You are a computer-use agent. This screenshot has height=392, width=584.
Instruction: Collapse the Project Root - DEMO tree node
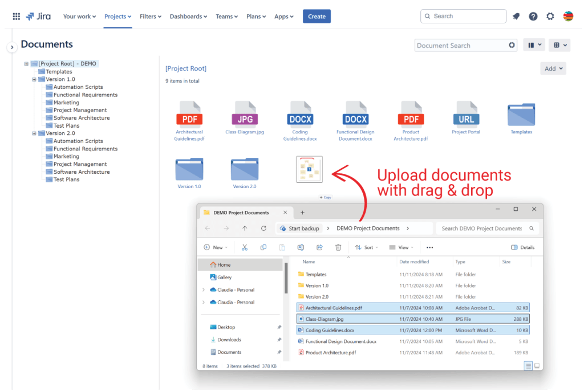pyautogui.click(x=26, y=64)
